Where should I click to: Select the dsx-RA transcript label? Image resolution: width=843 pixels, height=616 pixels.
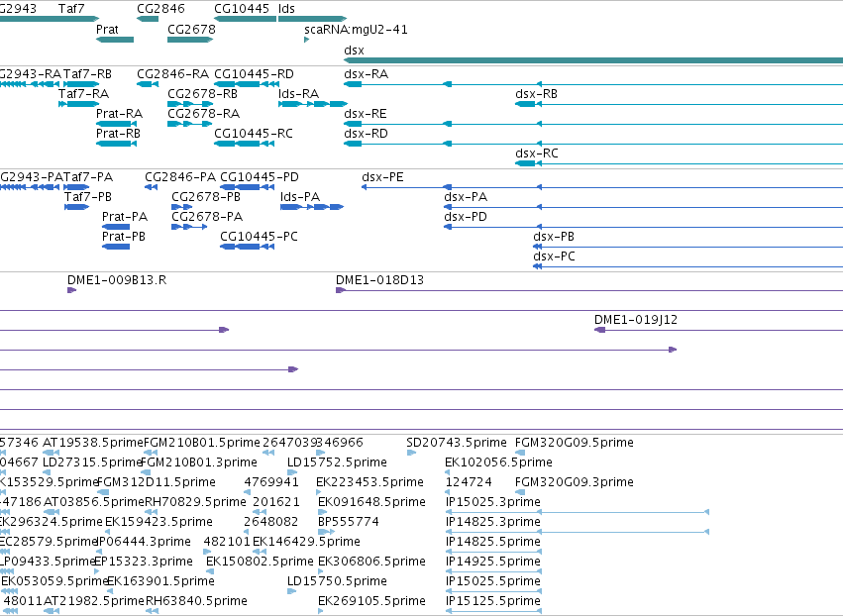click(x=367, y=74)
